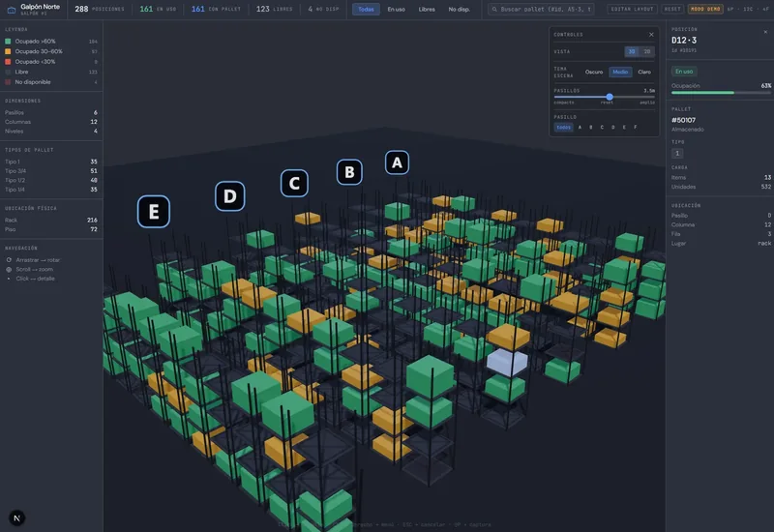
Task: Click the red Ocupado <30% legend swatch
Action: [x=8, y=62]
